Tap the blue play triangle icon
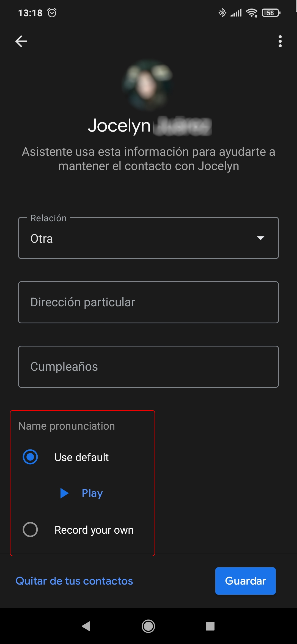297x644 pixels. point(64,493)
